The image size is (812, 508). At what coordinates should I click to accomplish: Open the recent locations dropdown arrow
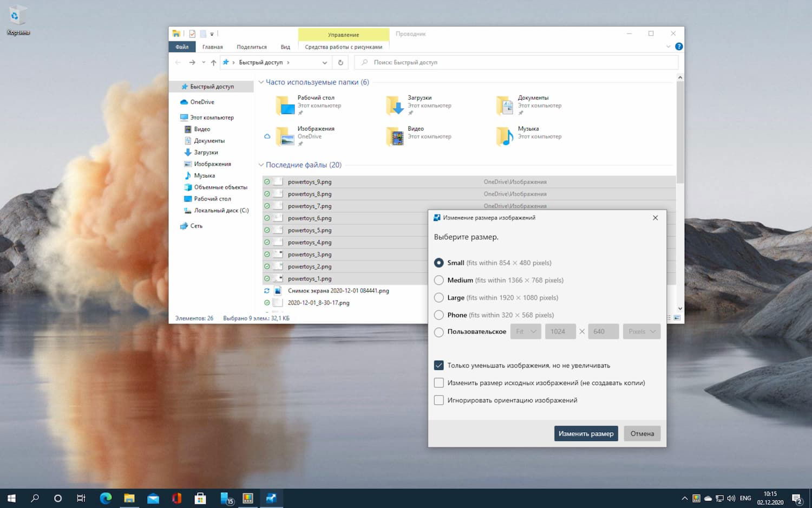coord(204,62)
